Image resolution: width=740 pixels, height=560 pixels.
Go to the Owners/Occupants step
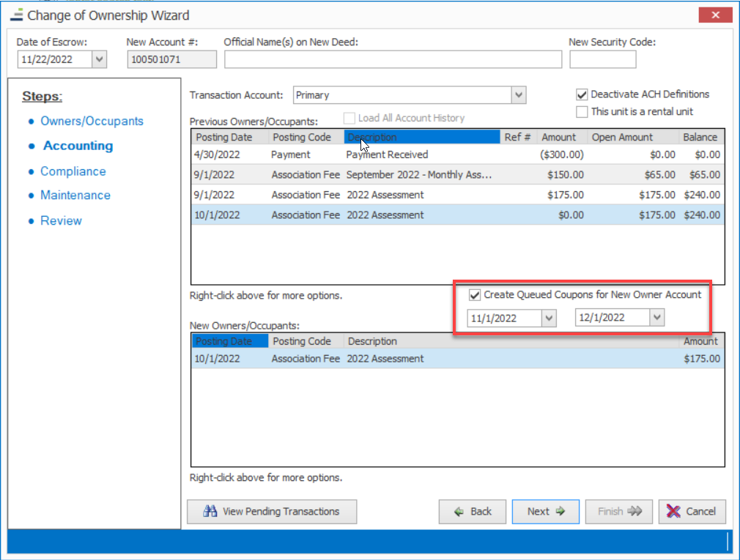tap(92, 122)
